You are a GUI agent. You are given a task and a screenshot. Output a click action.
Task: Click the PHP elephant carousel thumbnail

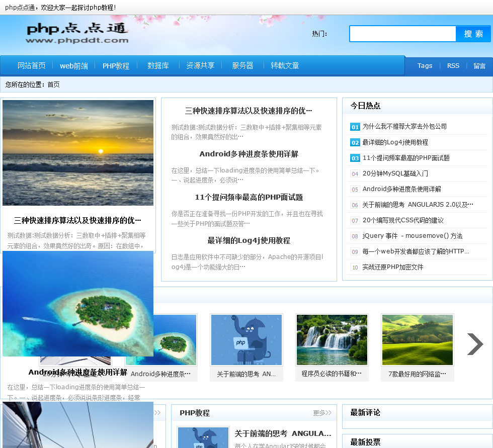coord(247,339)
